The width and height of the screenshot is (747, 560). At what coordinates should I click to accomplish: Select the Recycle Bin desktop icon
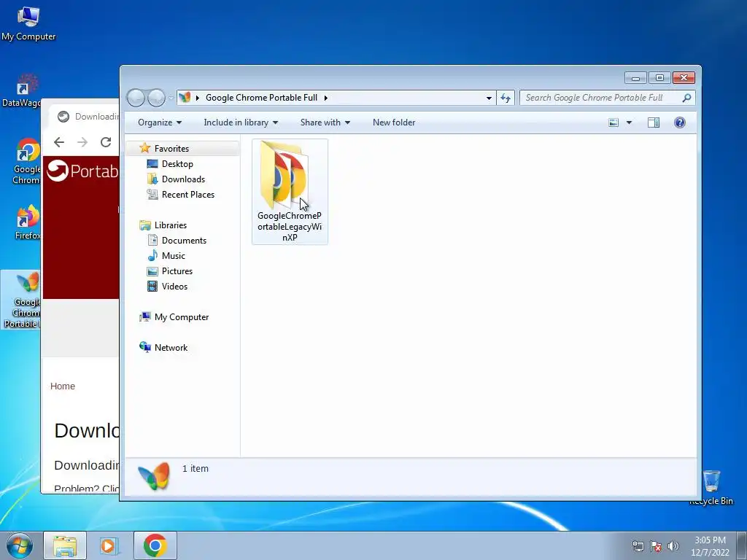[712, 487]
